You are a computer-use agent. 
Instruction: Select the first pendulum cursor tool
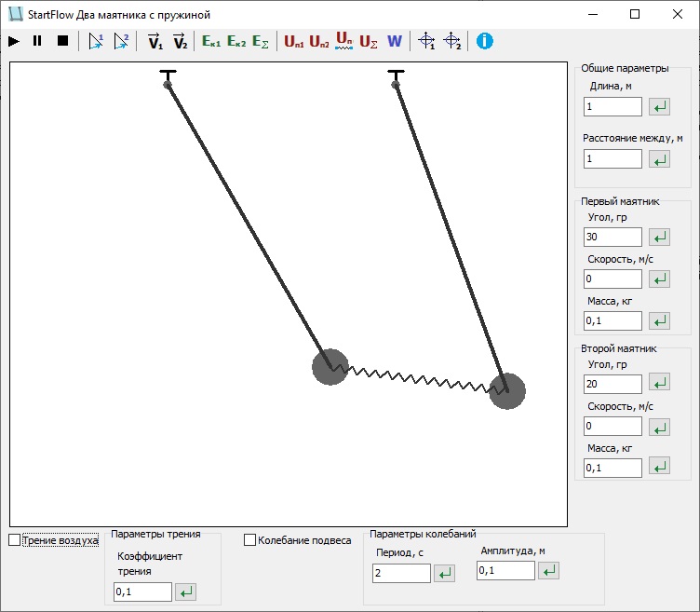point(96,42)
